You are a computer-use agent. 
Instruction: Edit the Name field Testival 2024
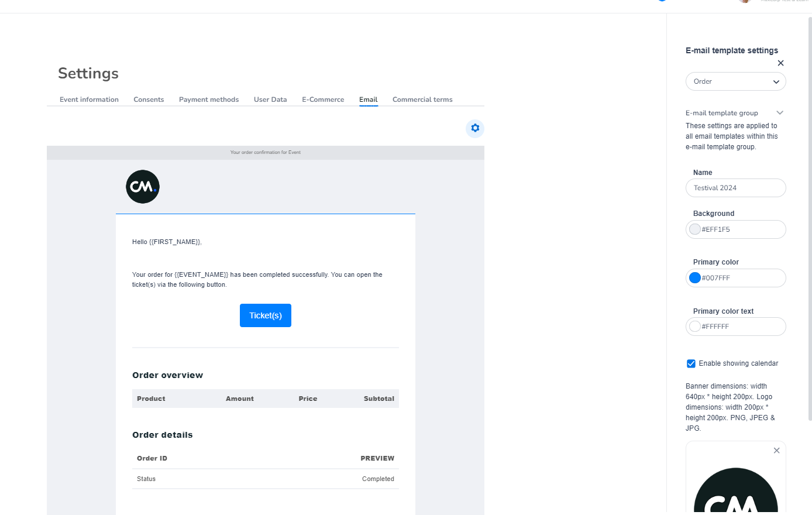735,188
